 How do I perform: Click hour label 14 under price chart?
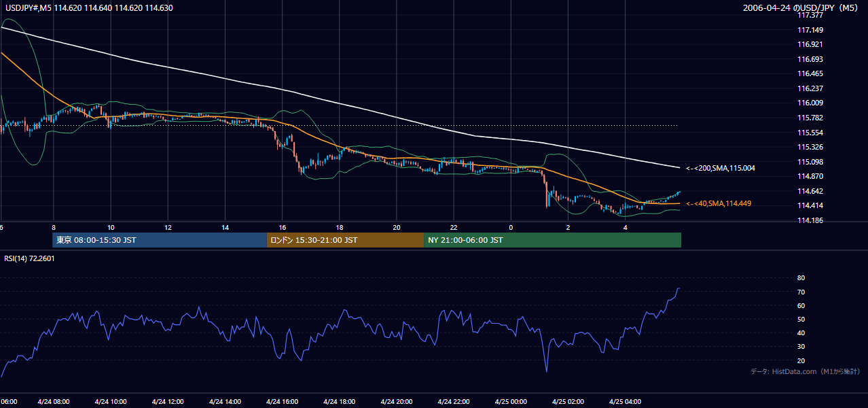click(x=225, y=227)
